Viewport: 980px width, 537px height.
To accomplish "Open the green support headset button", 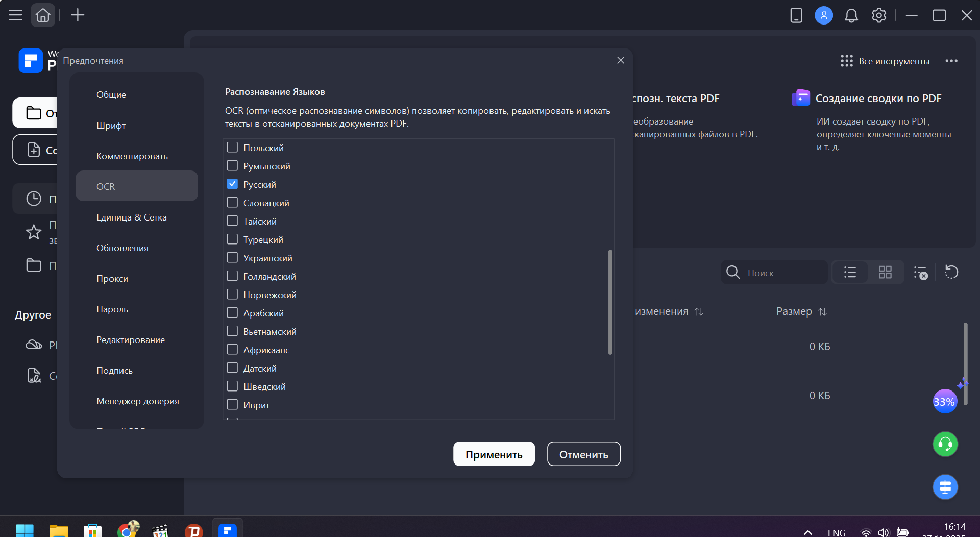I will coord(945,444).
